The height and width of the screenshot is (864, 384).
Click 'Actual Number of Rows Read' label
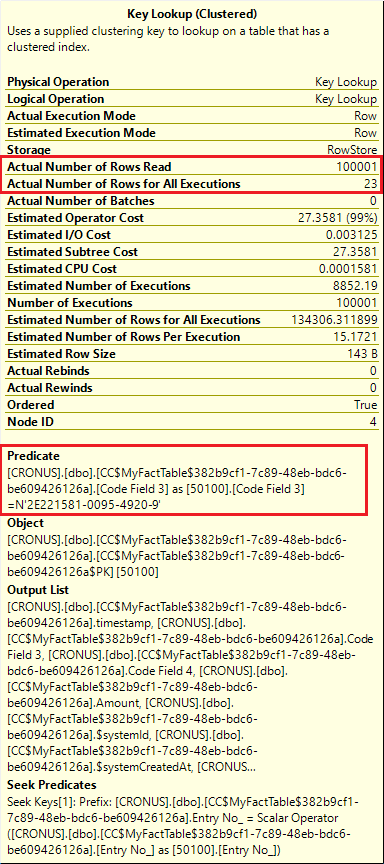[89, 167]
